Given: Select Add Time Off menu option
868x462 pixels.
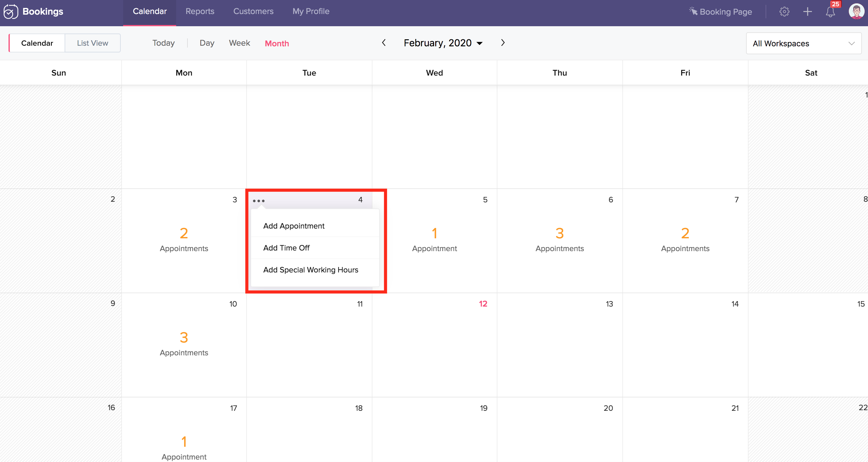Looking at the screenshot, I should coord(286,248).
